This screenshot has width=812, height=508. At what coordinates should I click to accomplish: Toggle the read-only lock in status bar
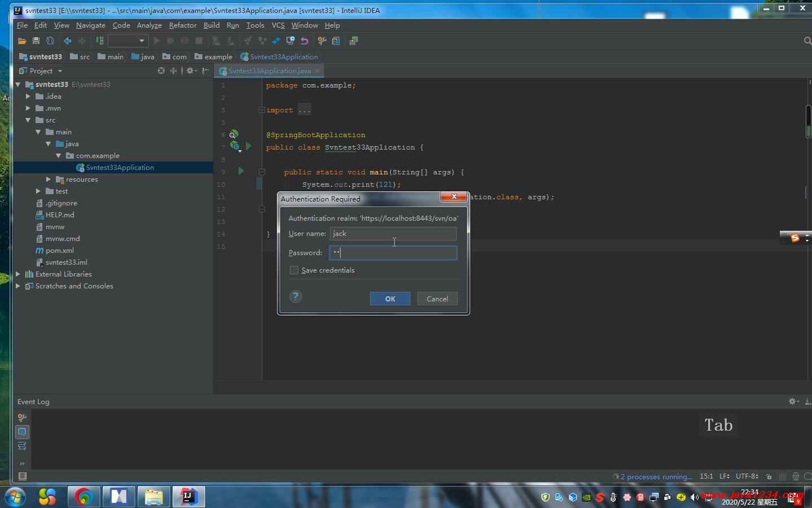pos(769,476)
